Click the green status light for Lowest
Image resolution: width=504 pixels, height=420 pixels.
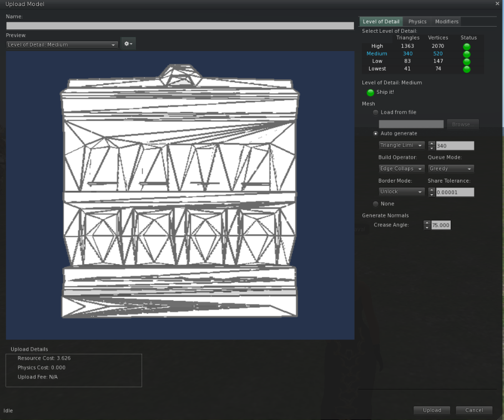(466, 69)
